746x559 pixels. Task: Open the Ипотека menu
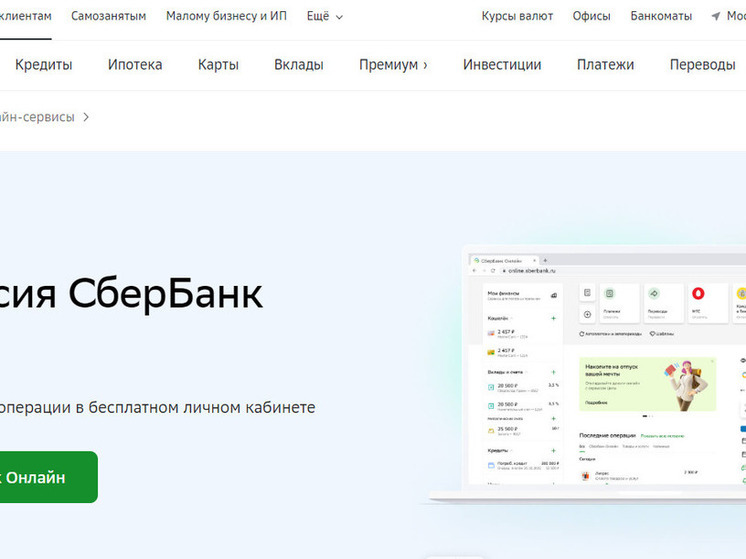pyautogui.click(x=135, y=64)
